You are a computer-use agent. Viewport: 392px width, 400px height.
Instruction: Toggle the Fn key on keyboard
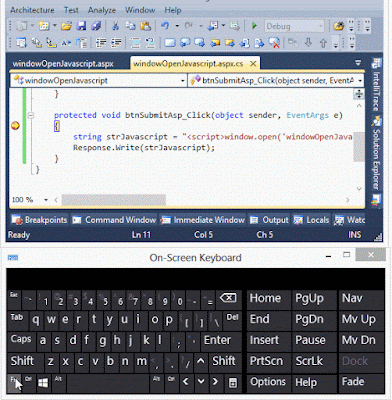tap(14, 383)
